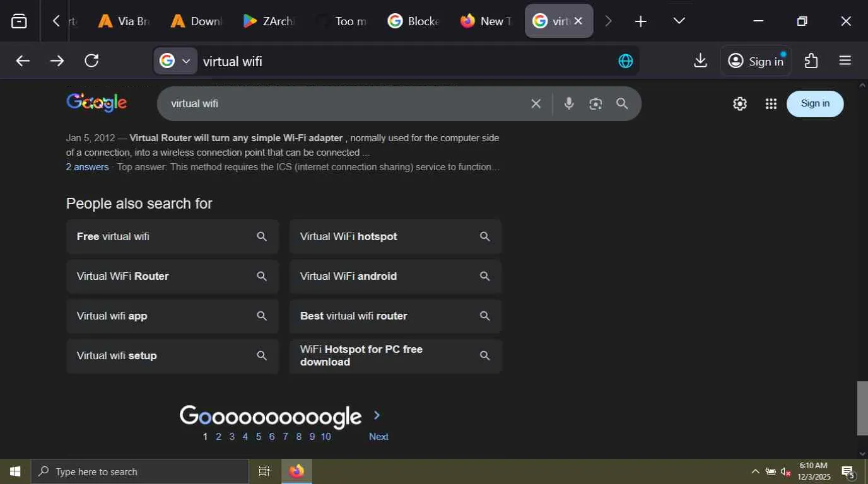Go back to the previous page
The height and width of the screenshot is (484, 868).
(x=23, y=60)
